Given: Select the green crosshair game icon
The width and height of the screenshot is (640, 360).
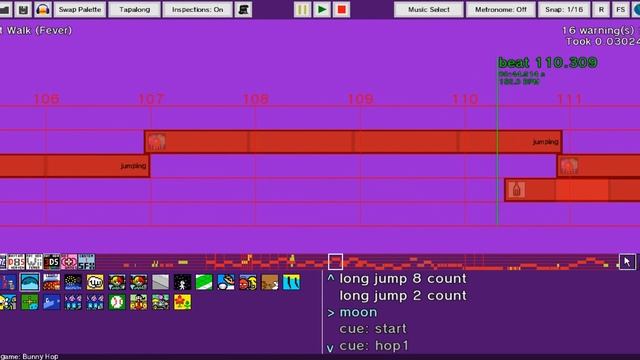Looking at the screenshot, I should 30,302.
